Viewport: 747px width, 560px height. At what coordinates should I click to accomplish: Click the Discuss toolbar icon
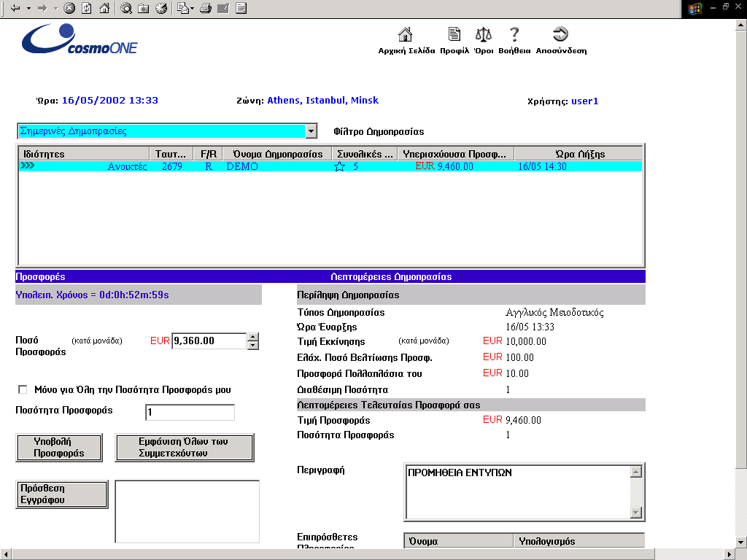241,8
